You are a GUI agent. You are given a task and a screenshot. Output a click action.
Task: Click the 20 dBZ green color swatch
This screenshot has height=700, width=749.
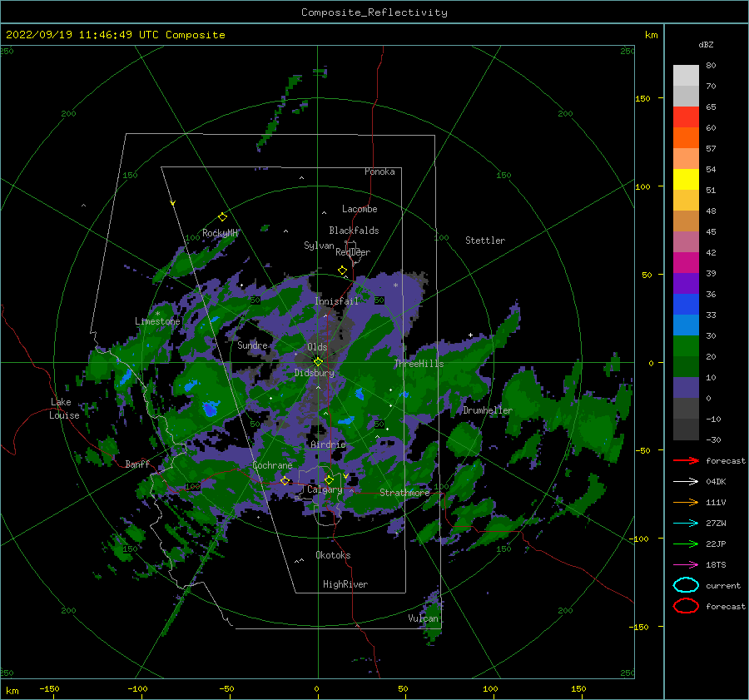click(x=686, y=346)
